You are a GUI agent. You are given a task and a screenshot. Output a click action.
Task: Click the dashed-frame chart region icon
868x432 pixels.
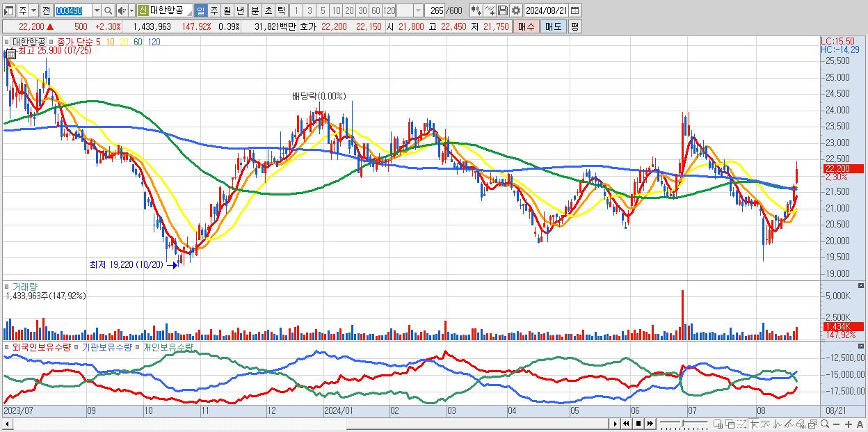(x=742, y=424)
